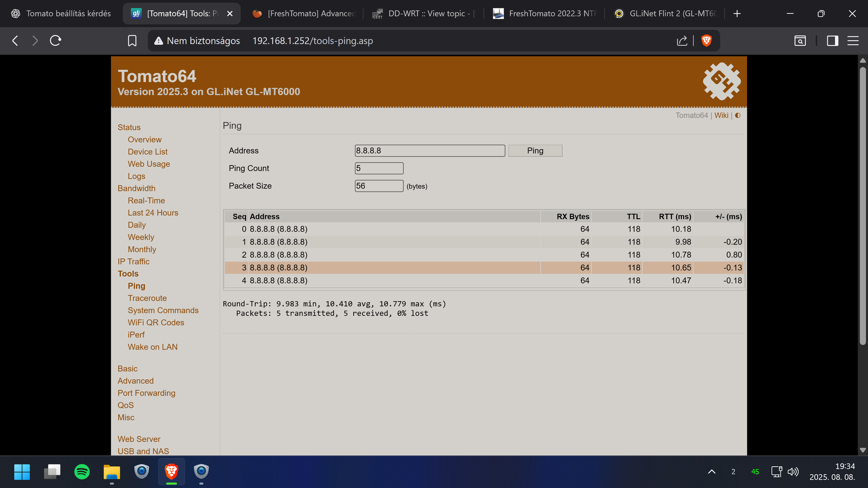The image size is (868, 488).
Task: Open IP Traffic section
Action: pos(133,261)
